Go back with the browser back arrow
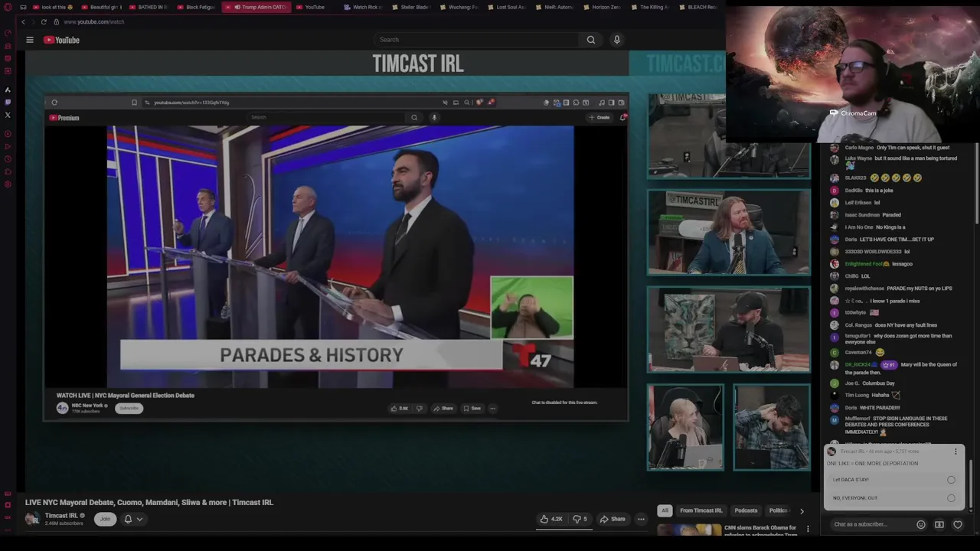Screen dimensions: 980x551 point(23,21)
